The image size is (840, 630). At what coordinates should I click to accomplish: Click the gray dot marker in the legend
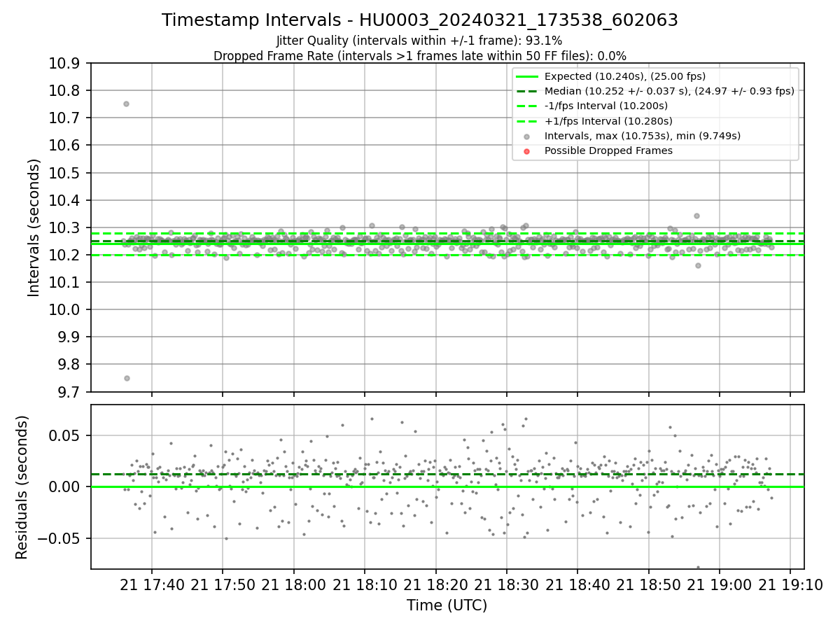(526, 136)
